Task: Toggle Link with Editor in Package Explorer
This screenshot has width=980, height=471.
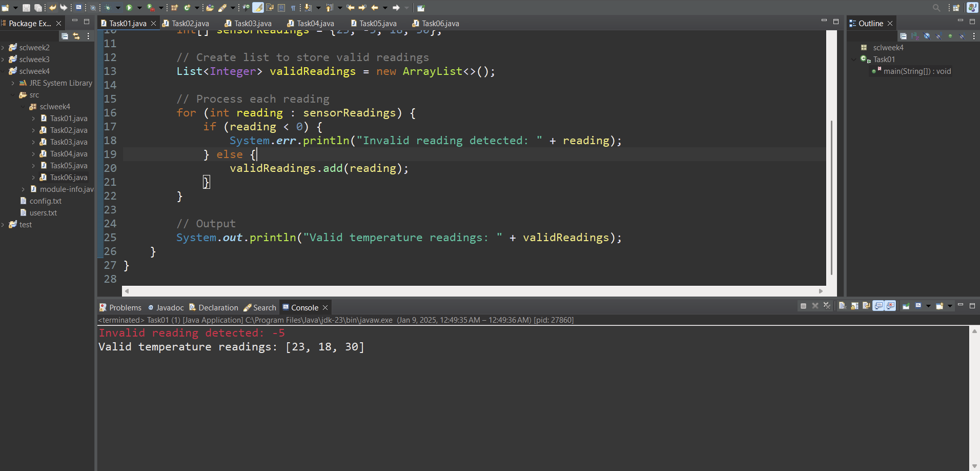Action: 76,36
